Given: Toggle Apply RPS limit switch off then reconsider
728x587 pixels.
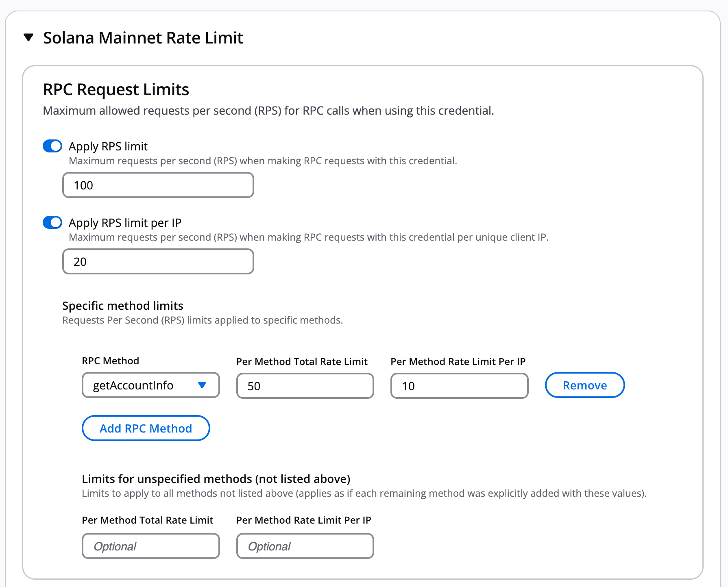Looking at the screenshot, I should (x=52, y=146).
